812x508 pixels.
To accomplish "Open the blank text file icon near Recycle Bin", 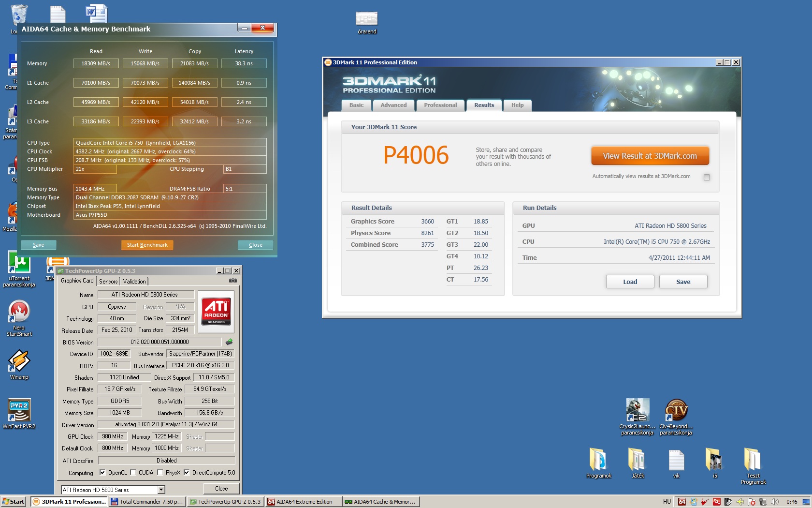I will (x=58, y=15).
